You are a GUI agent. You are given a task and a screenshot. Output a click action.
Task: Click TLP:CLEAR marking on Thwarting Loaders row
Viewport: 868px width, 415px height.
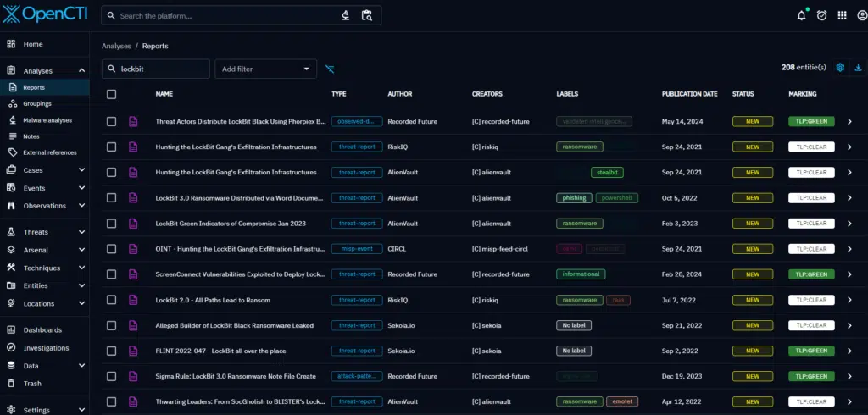coord(811,401)
